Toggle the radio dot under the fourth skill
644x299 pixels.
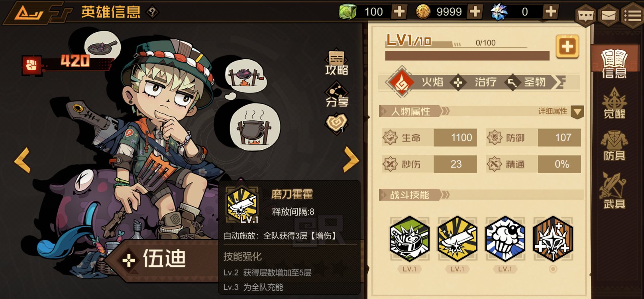(x=553, y=269)
